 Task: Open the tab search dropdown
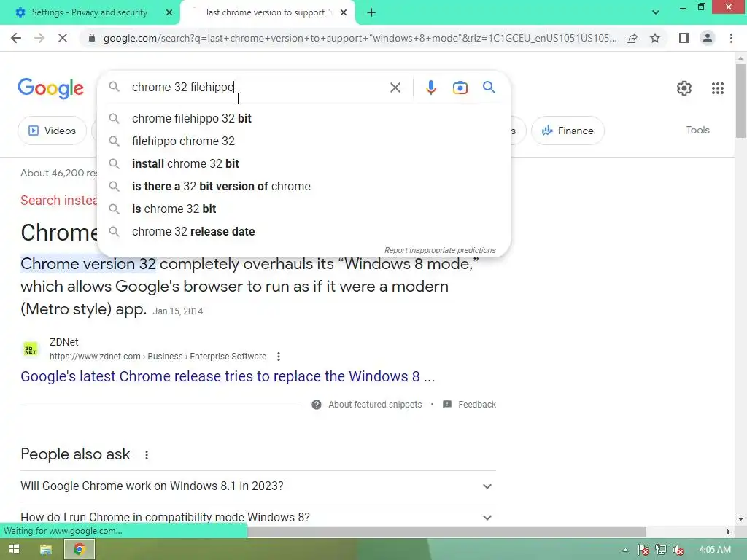pos(656,12)
